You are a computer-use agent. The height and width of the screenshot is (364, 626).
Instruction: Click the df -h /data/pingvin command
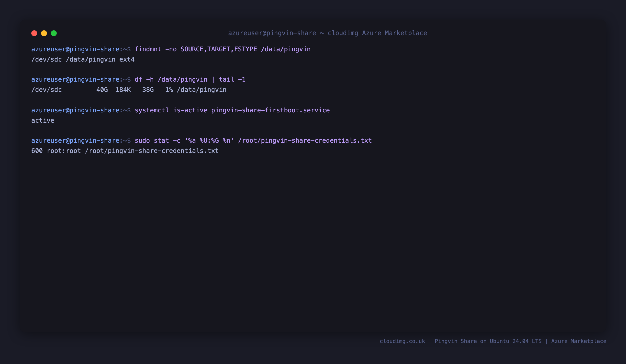pyautogui.click(x=190, y=79)
